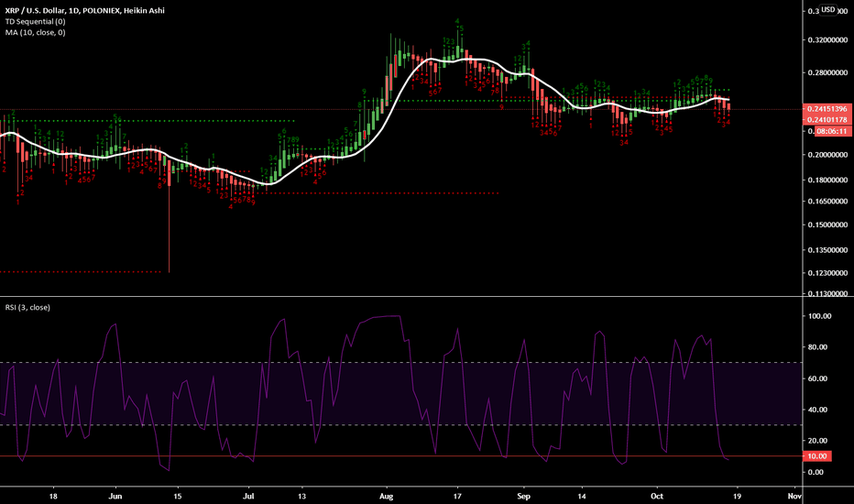Select the MA (10, close, 0) indicator label

pyautogui.click(x=36, y=32)
